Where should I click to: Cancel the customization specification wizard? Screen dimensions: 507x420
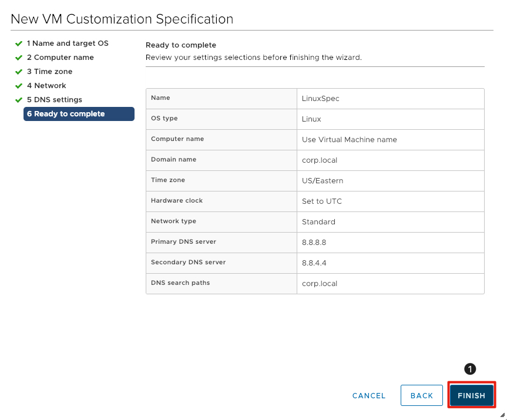[369, 395]
